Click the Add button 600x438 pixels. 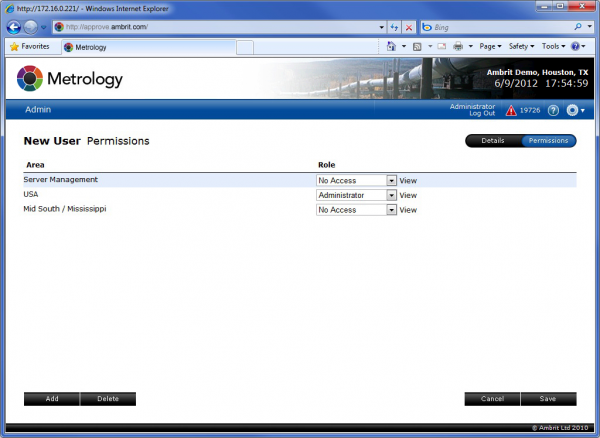(52, 399)
